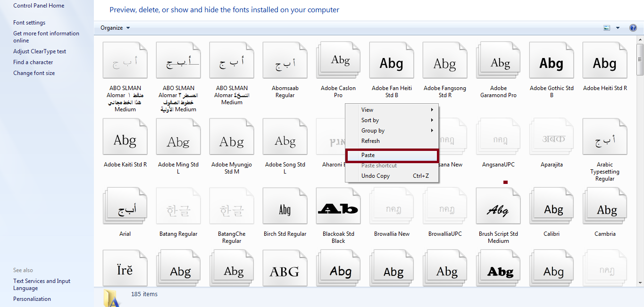Click the Help question mark icon
The width and height of the screenshot is (644, 307).
[x=633, y=28]
